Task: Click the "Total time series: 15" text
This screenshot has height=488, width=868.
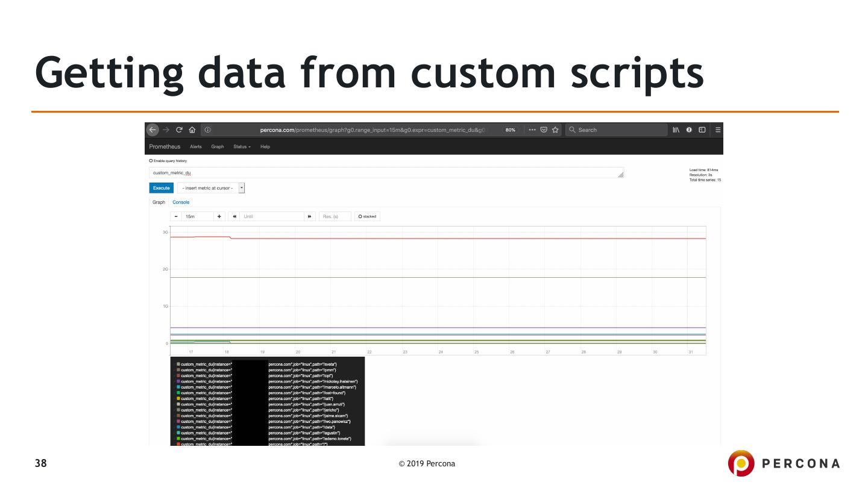Action: pyautogui.click(x=705, y=180)
